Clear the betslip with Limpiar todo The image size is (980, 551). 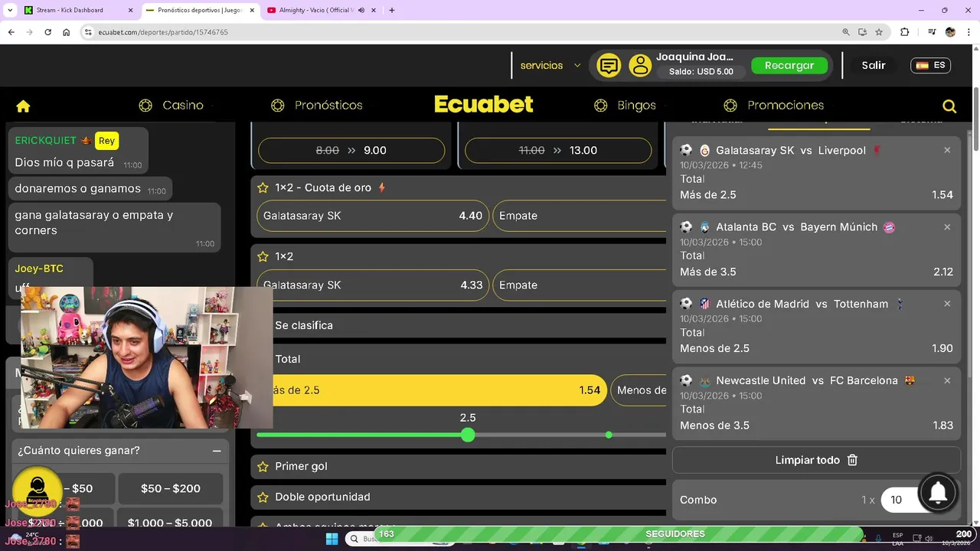tap(816, 460)
